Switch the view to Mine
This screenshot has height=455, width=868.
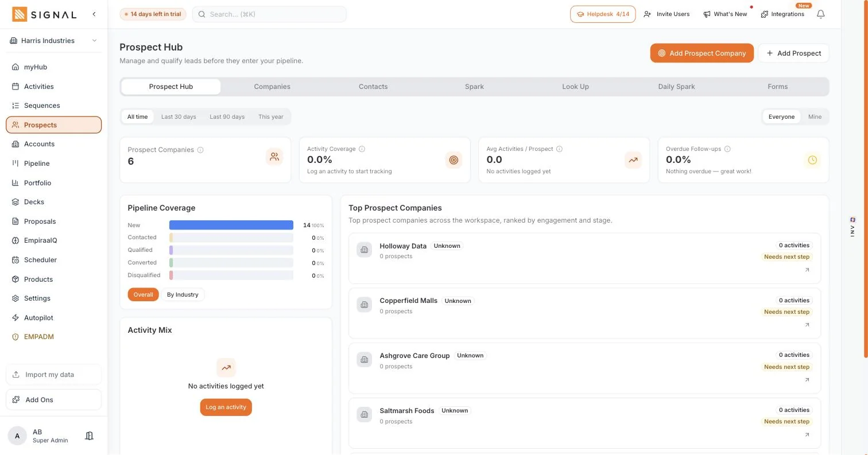(815, 116)
